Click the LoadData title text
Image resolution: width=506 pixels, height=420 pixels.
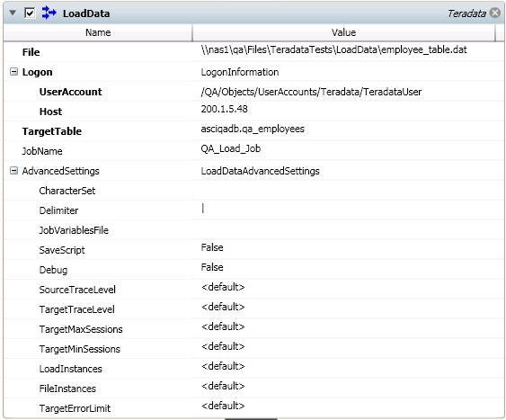point(86,13)
